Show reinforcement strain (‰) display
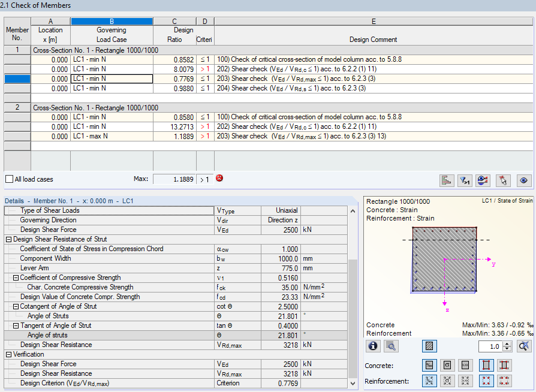The image size is (536, 392). (x=429, y=381)
